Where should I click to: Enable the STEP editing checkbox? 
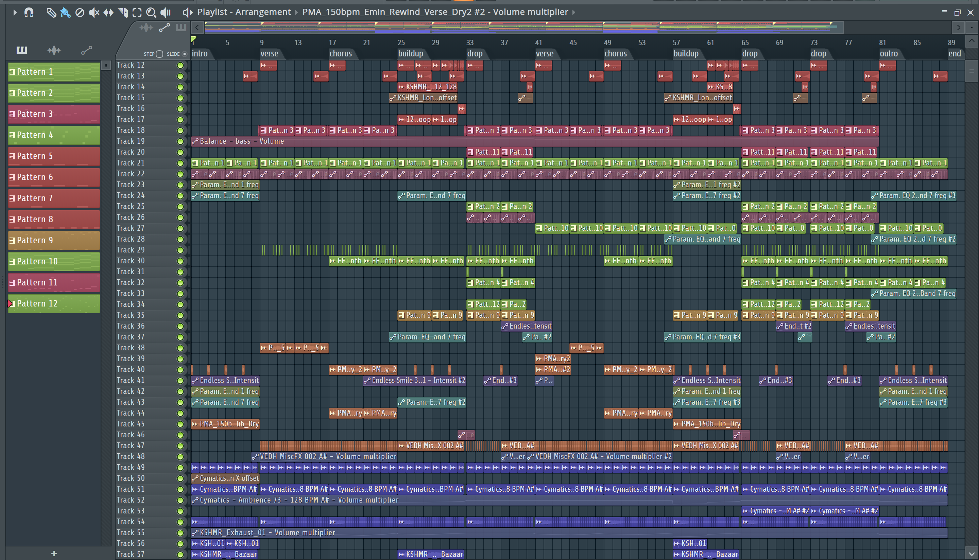tap(160, 54)
